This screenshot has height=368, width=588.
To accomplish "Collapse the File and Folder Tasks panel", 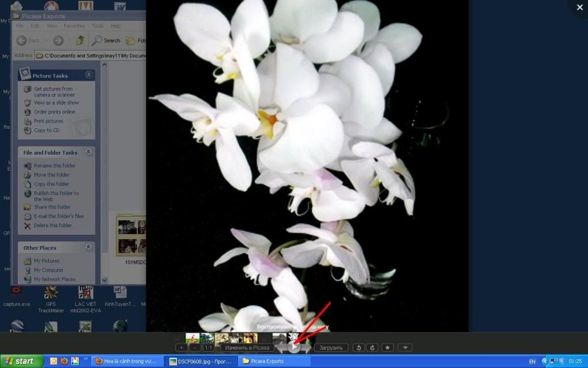I will coord(88,152).
